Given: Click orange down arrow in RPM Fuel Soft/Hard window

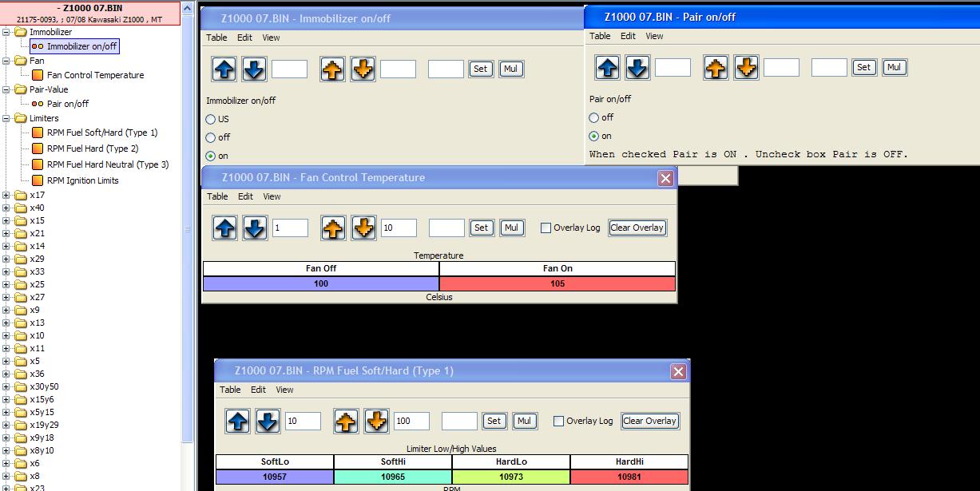Looking at the screenshot, I should (x=376, y=421).
